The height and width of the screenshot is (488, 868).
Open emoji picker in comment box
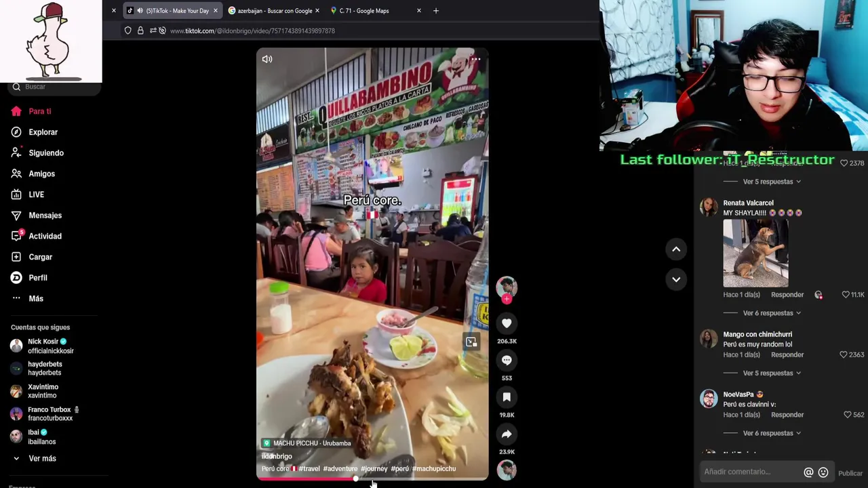(823, 472)
